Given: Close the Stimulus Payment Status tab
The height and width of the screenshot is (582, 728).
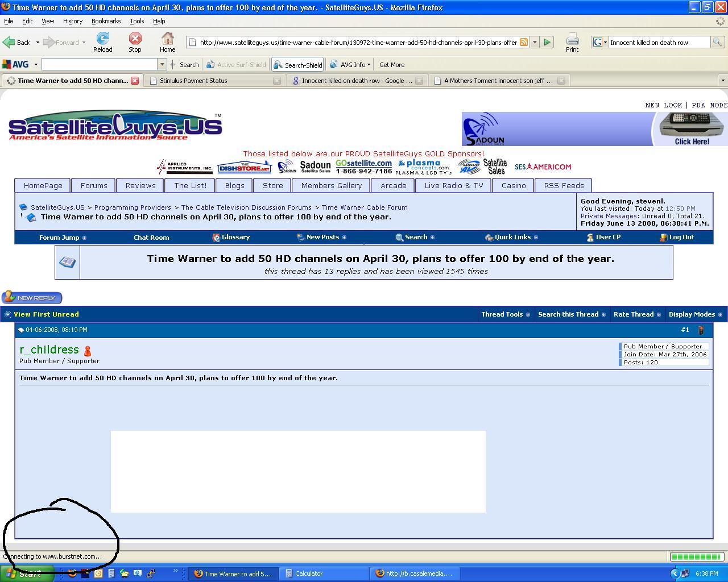Looking at the screenshot, I should (277, 81).
